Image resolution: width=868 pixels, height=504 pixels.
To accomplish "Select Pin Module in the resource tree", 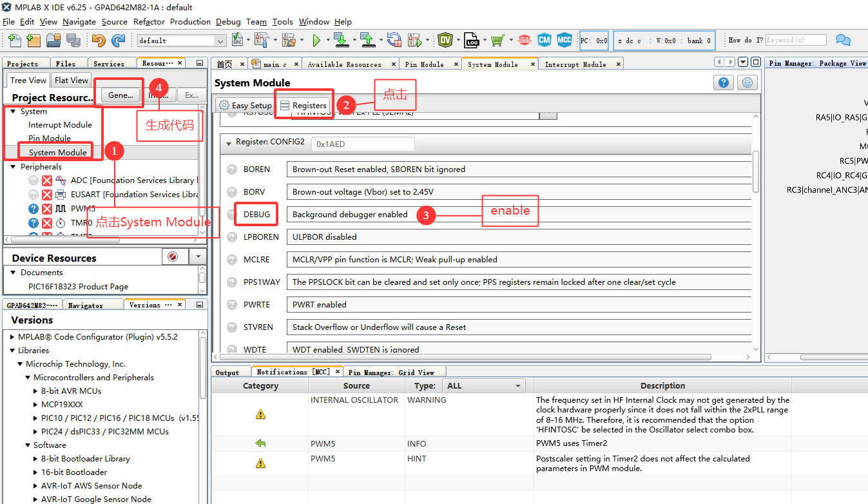I will point(50,139).
